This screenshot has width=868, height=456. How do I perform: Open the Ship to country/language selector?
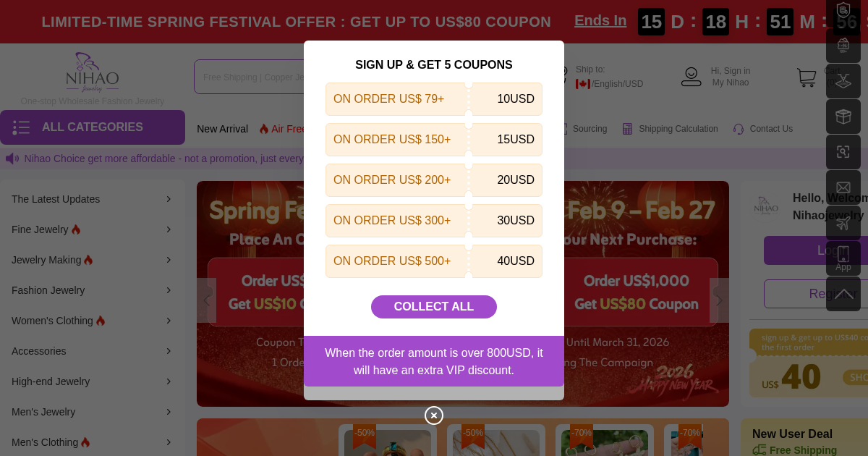click(608, 84)
